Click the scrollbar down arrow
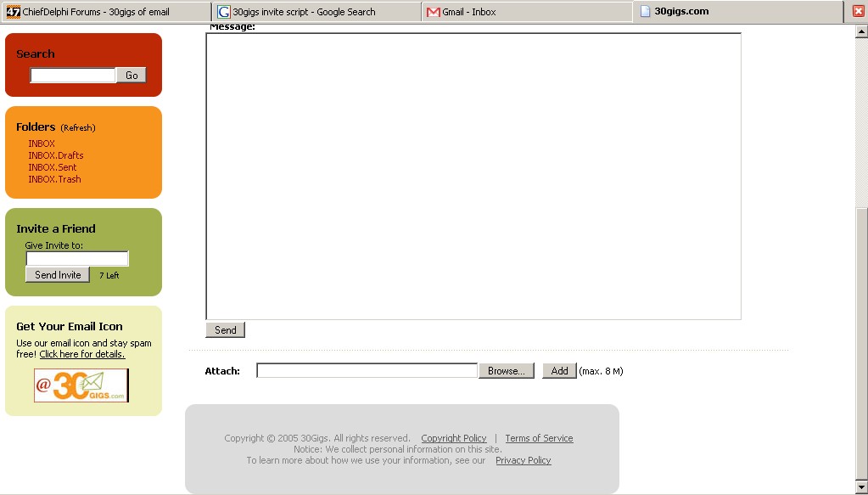This screenshot has width=868, height=495. pos(861,487)
